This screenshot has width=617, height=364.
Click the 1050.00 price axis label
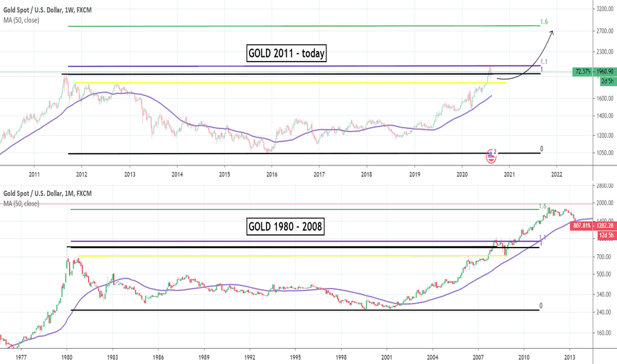[604, 153]
